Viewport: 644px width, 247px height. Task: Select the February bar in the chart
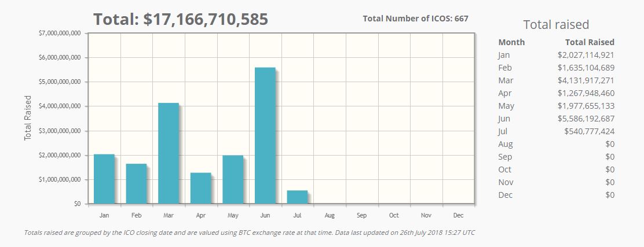[x=137, y=184]
